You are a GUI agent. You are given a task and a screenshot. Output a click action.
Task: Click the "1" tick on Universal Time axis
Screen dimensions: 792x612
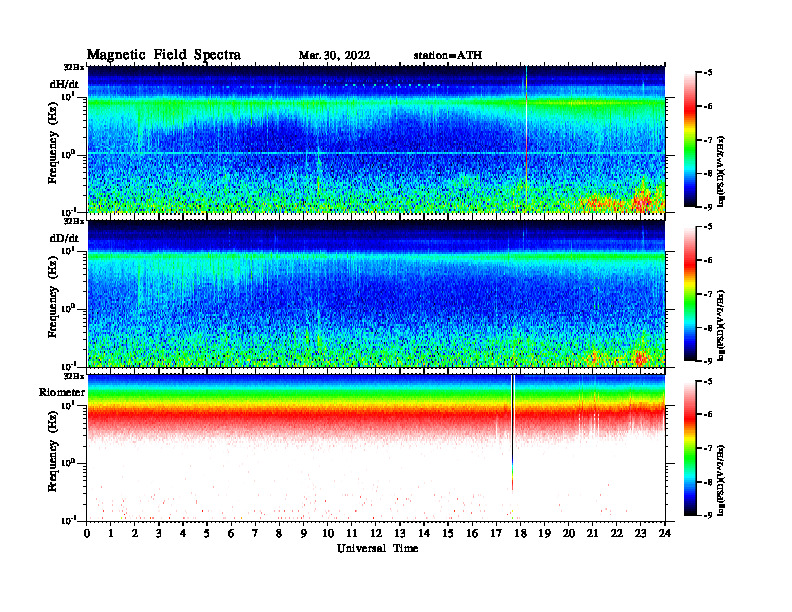click(111, 534)
